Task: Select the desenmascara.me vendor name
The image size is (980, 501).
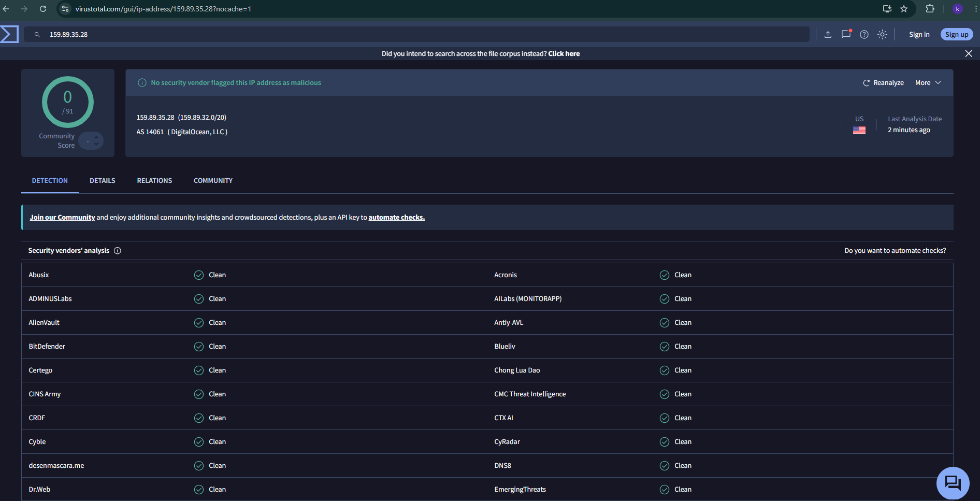Action: pyautogui.click(x=56, y=466)
